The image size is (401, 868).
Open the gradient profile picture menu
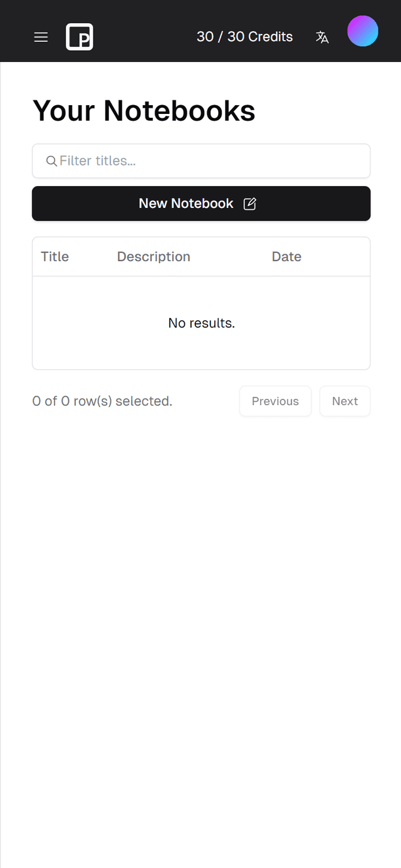(363, 31)
